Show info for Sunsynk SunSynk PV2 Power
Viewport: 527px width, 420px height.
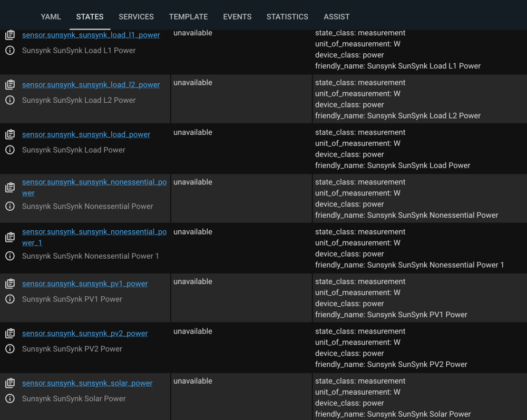click(10, 349)
